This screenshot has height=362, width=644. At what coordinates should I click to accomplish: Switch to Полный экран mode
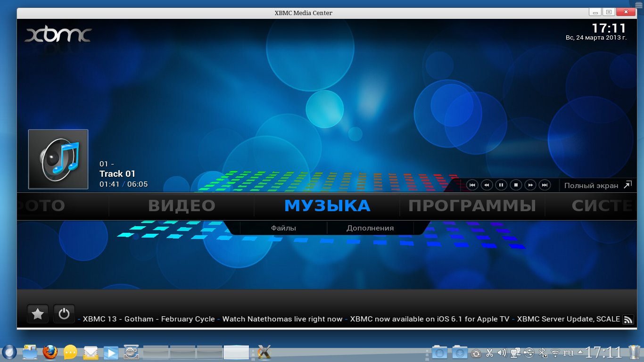tap(597, 185)
